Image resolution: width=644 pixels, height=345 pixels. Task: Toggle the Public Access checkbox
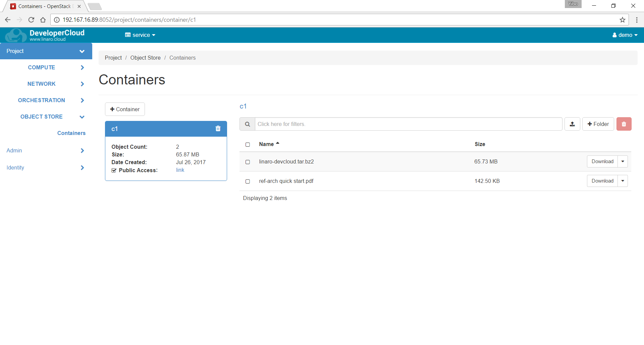coord(114,170)
